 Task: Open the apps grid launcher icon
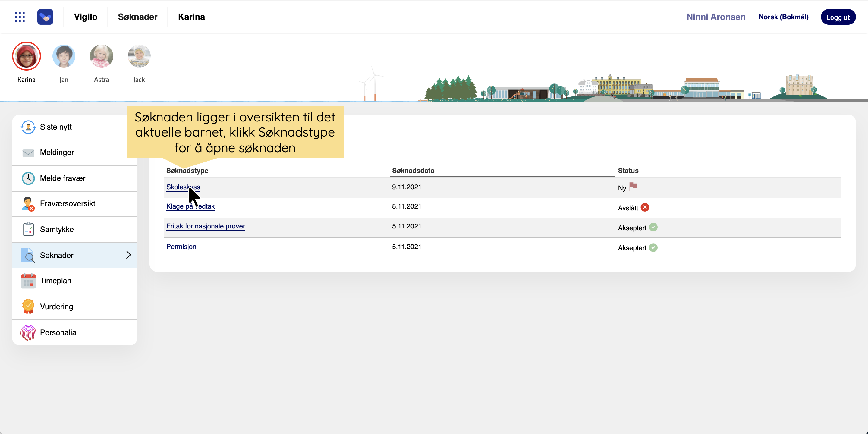[x=20, y=17]
